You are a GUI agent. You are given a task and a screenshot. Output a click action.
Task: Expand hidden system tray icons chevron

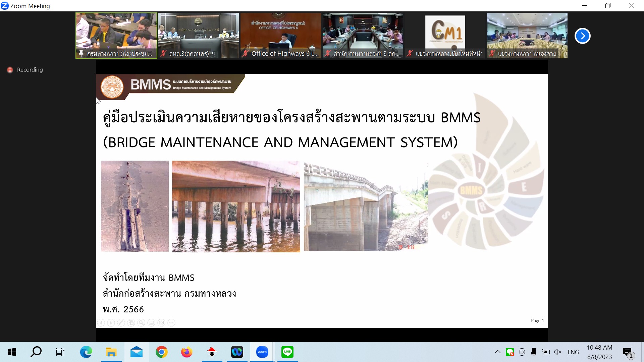pyautogui.click(x=497, y=352)
